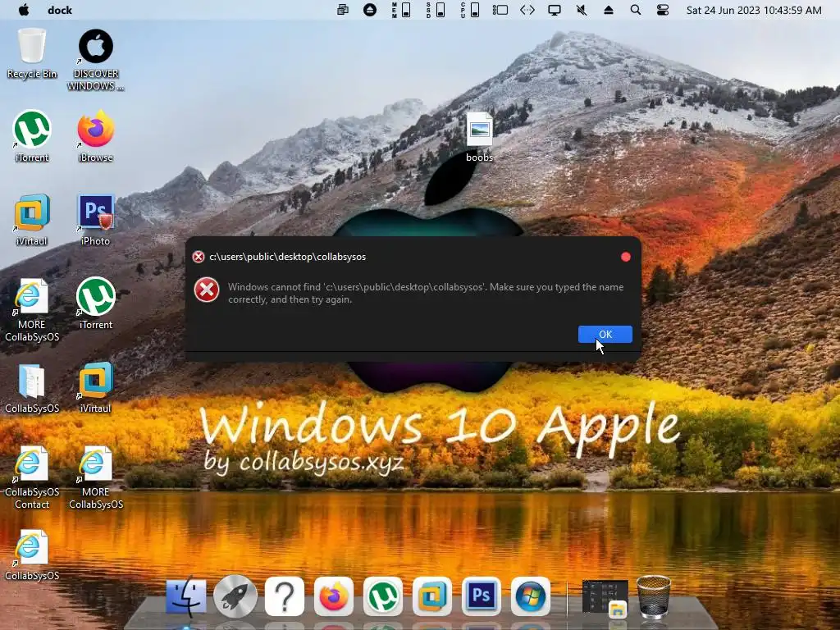The height and width of the screenshot is (630, 840).
Task: Select the MORE CollabSysOS shortcut beside Contact
Action: tap(95, 477)
